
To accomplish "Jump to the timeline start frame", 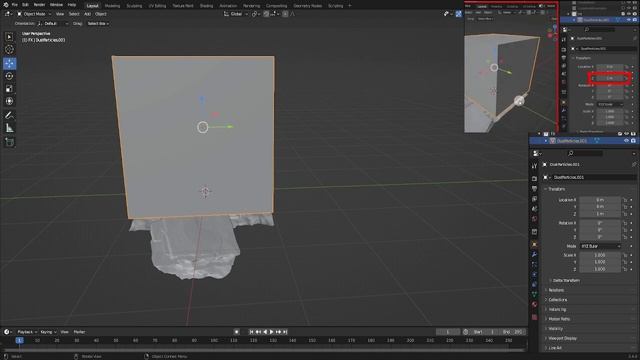I will pyautogui.click(x=251, y=332).
